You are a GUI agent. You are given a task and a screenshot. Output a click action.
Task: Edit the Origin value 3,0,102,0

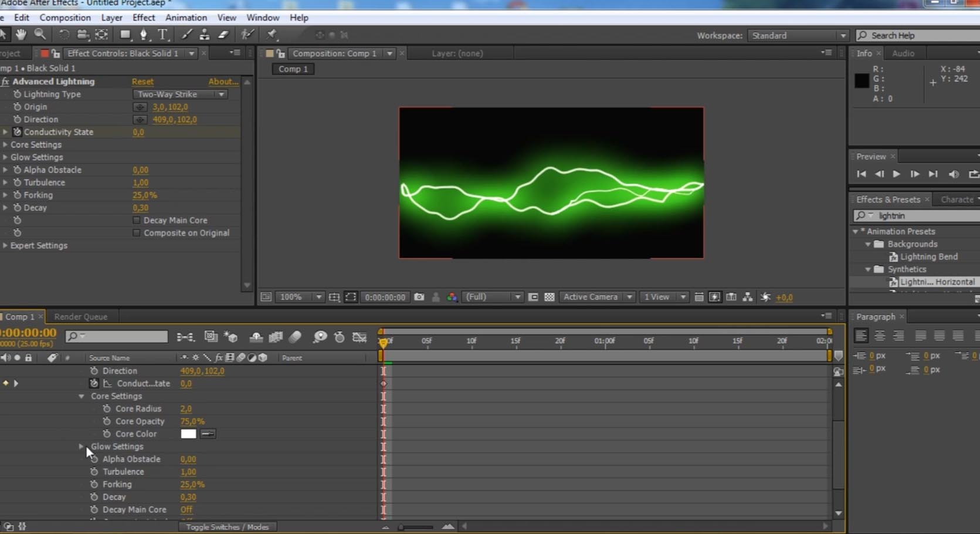point(170,107)
